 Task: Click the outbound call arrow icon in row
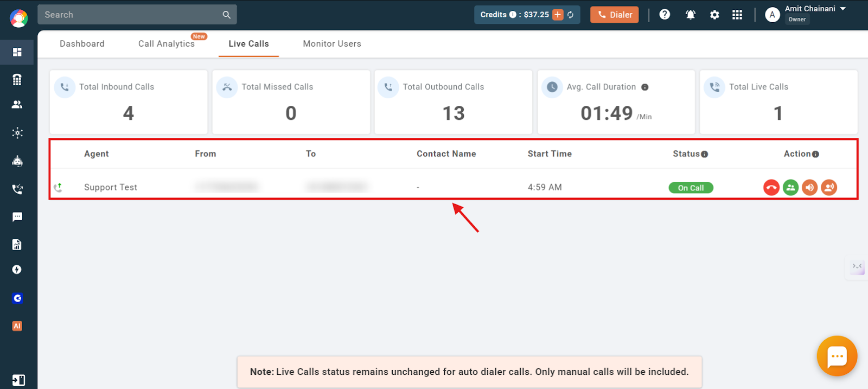click(x=58, y=188)
